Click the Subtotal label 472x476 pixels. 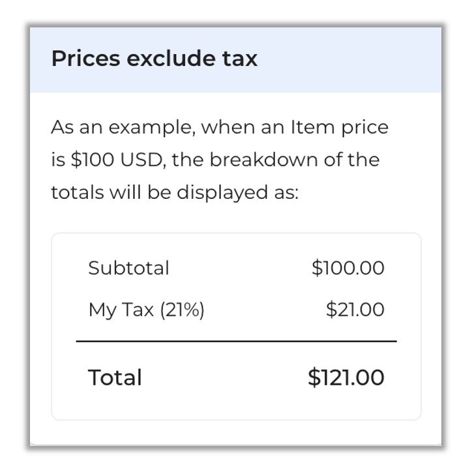click(128, 268)
